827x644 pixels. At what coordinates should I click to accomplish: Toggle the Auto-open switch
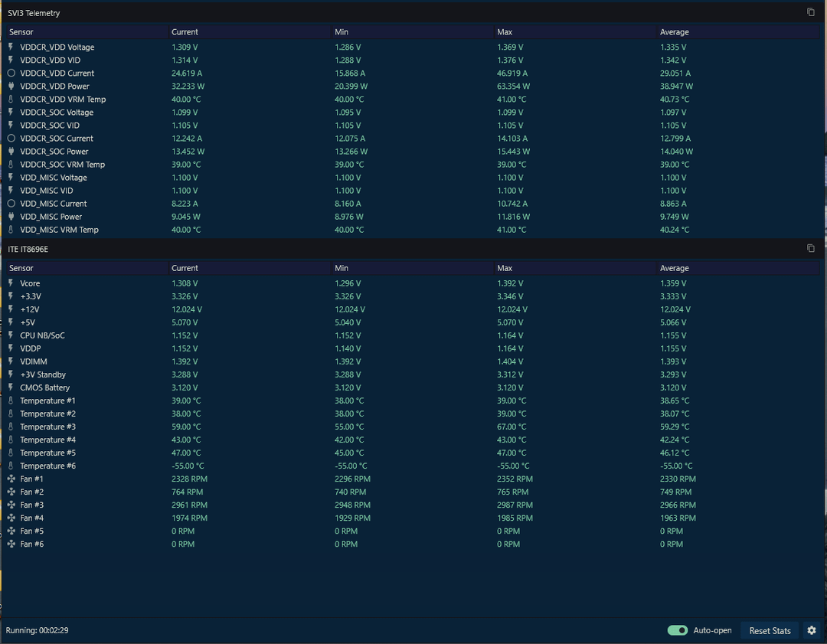click(677, 630)
